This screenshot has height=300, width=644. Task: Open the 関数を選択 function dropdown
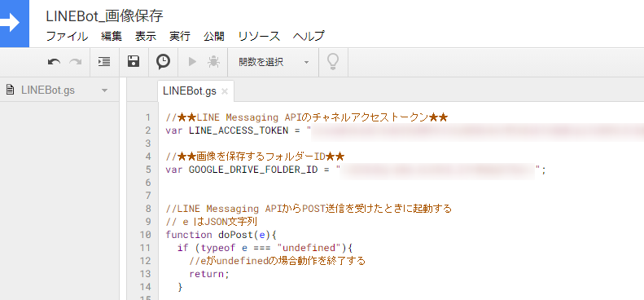[273, 63]
